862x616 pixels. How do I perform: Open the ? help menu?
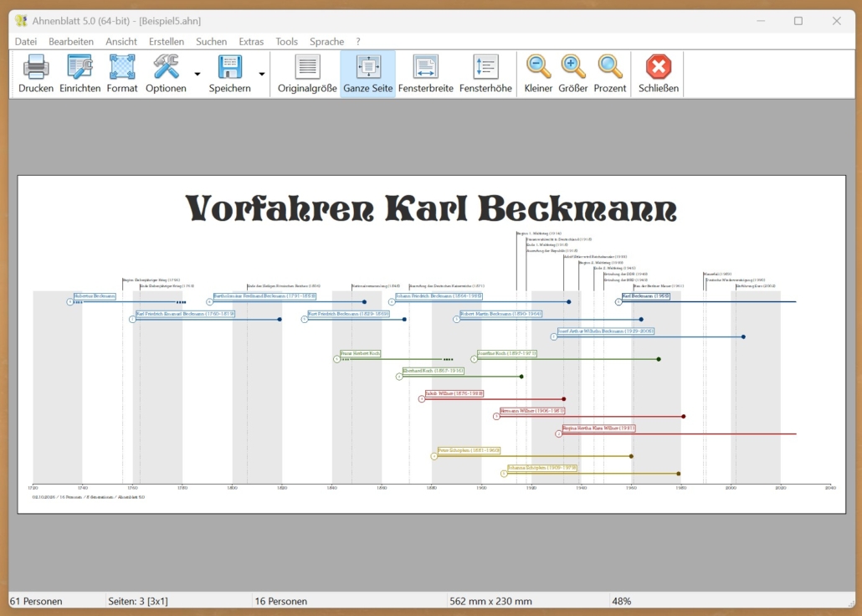point(358,41)
